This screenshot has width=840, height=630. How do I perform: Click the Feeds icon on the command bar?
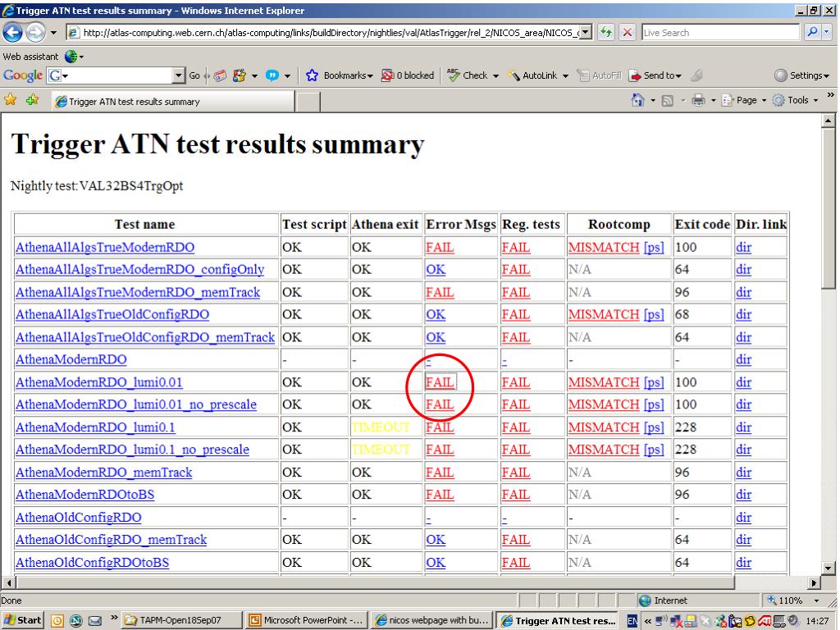(x=668, y=100)
